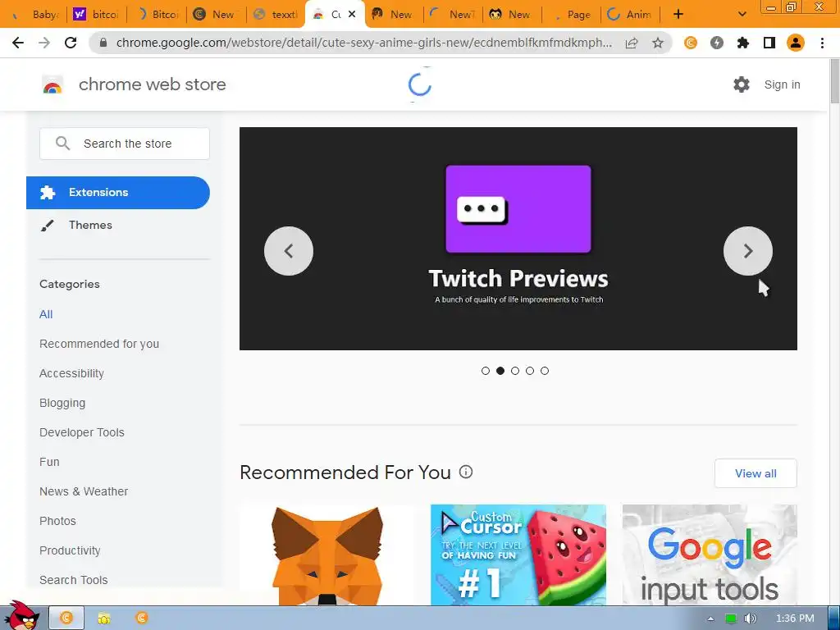Image resolution: width=840 pixels, height=630 pixels.
Task: Click the Search the store field
Action: click(x=125, y=144)
